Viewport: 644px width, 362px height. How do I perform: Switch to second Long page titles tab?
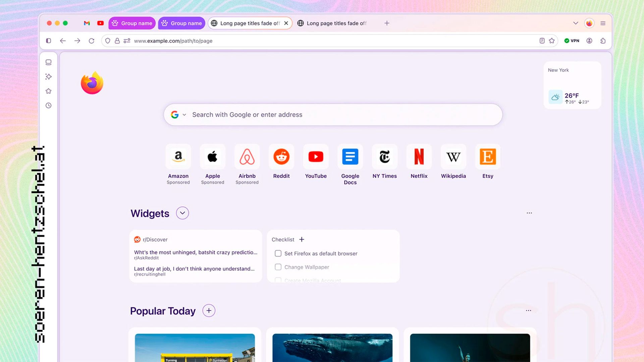point(335,23)
